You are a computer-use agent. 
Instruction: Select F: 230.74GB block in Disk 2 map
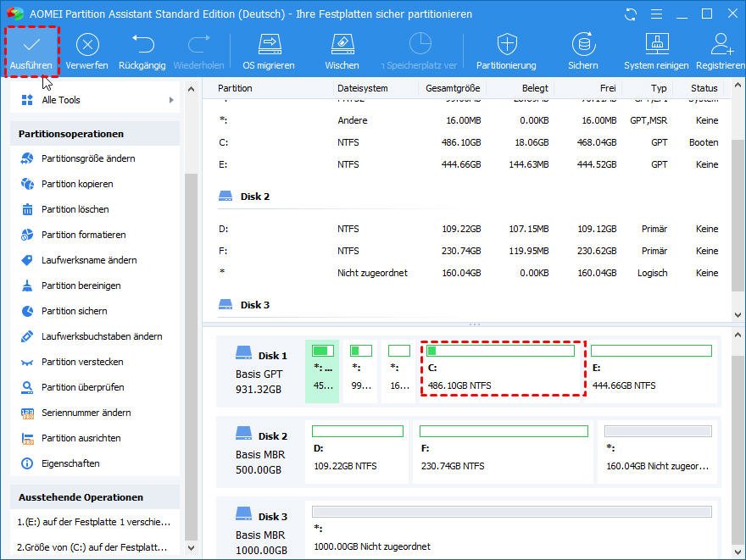(504, 452)
